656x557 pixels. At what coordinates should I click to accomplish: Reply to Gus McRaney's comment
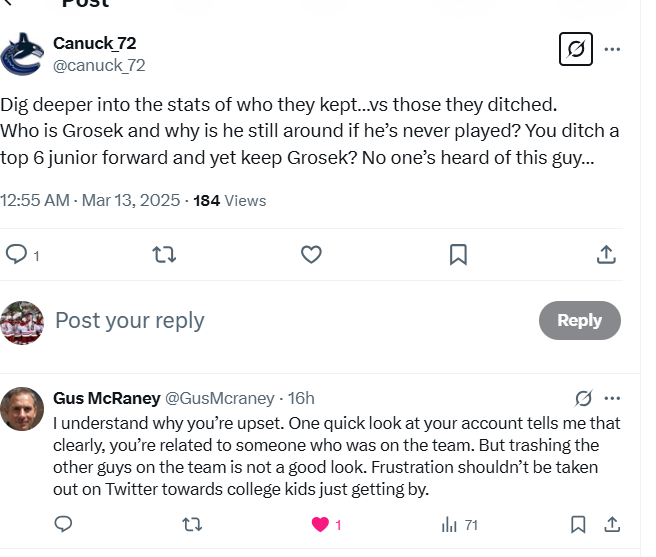[62, 524]
